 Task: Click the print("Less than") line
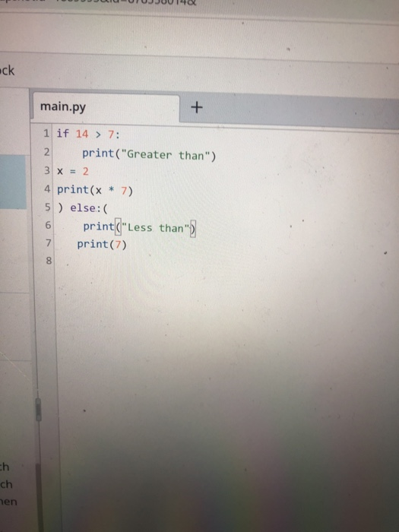(x=139, y=228)
